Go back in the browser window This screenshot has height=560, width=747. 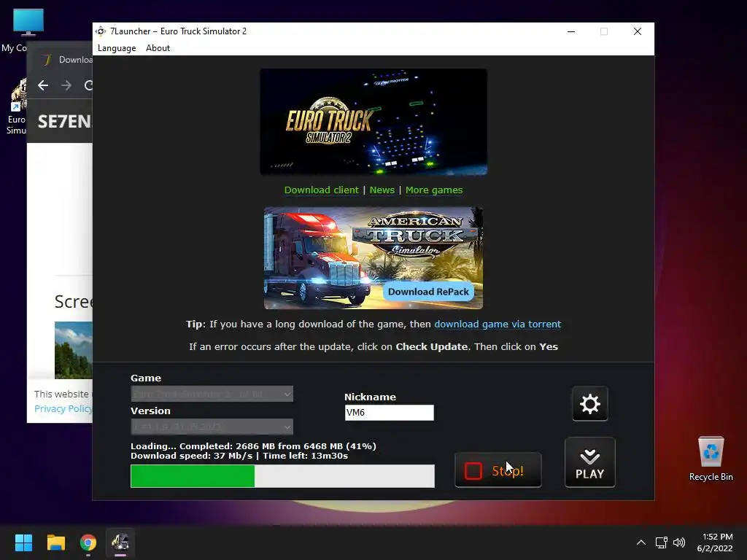(x=43, y=85)
